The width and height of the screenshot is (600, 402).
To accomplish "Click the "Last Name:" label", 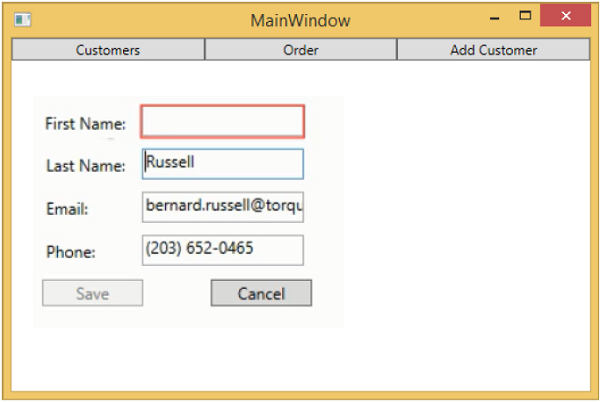I will [86, 166].
